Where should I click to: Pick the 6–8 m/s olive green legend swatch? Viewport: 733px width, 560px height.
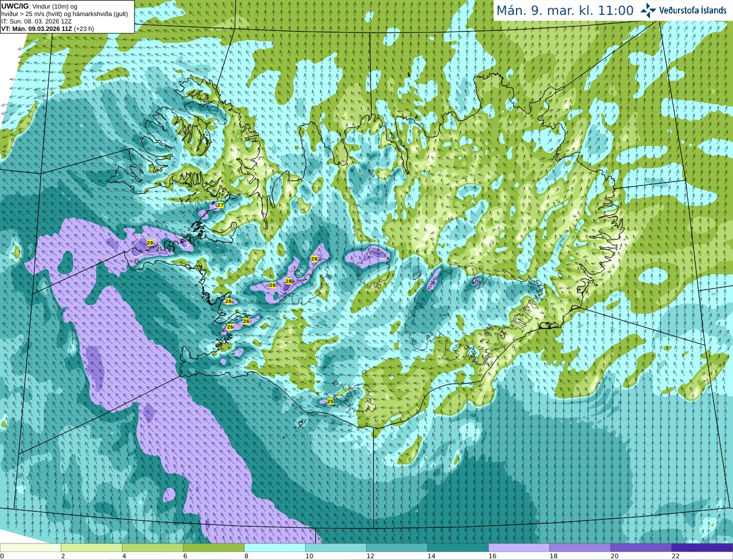coord(214,547)
